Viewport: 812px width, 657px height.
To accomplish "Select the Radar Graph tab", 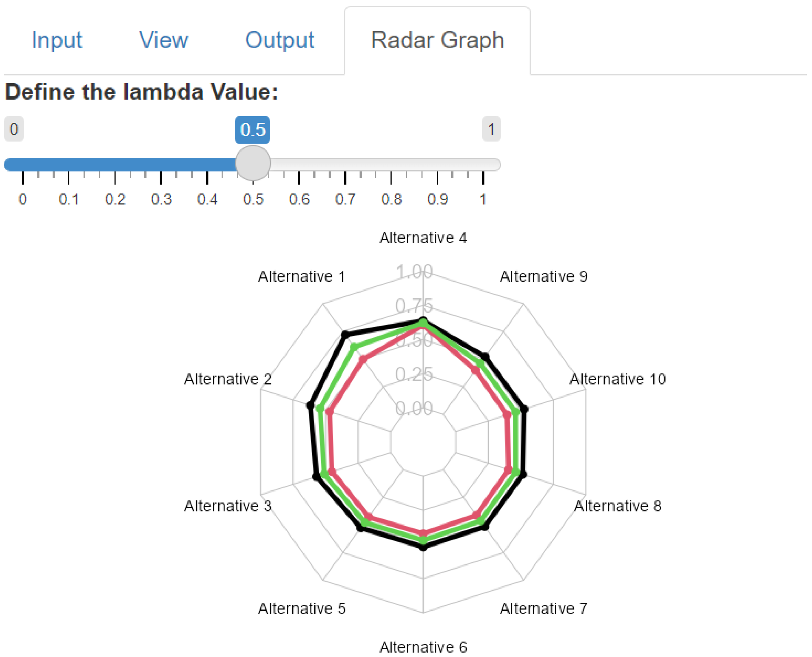I will pyautogui.click(x=437, y=40).
